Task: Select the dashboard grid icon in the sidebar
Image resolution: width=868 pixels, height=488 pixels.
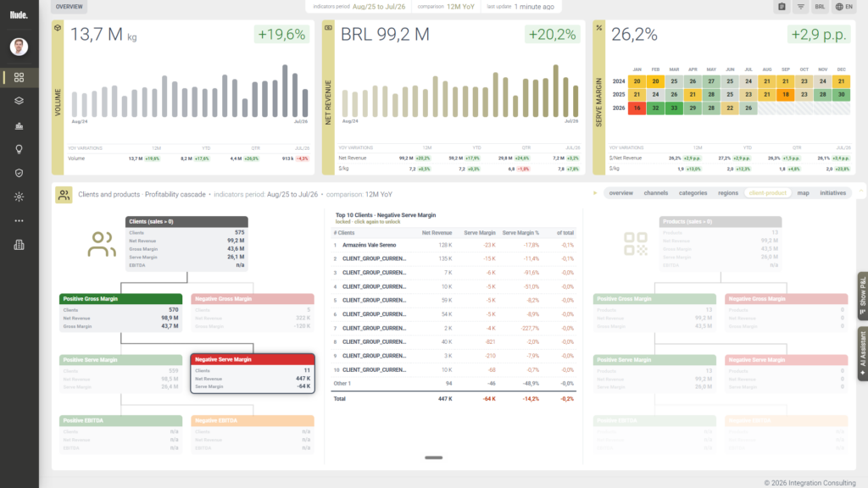Action: tap(19, 77)
